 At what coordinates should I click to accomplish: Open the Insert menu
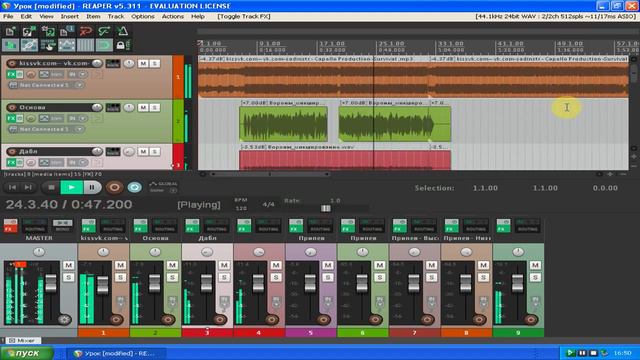pos(69,16)
